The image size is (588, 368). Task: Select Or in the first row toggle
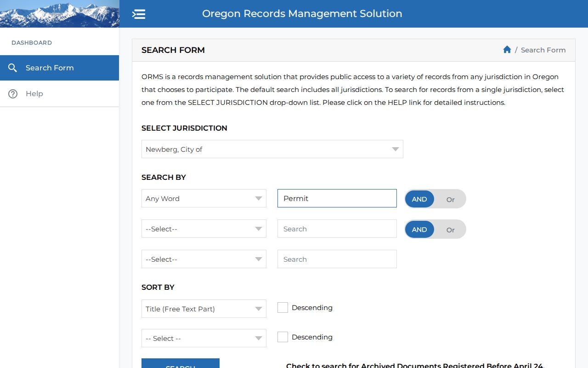click(x=450, y=199)
